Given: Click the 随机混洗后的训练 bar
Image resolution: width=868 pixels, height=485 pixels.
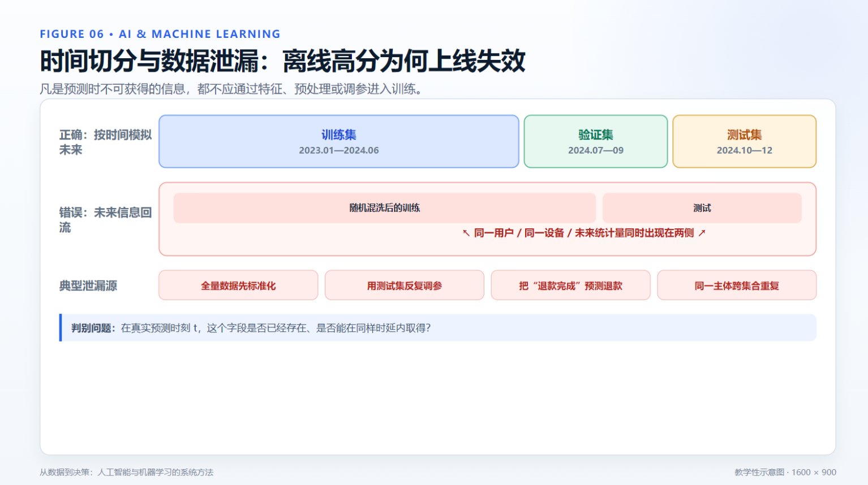Looking at the screenshot, I should 385,208.
